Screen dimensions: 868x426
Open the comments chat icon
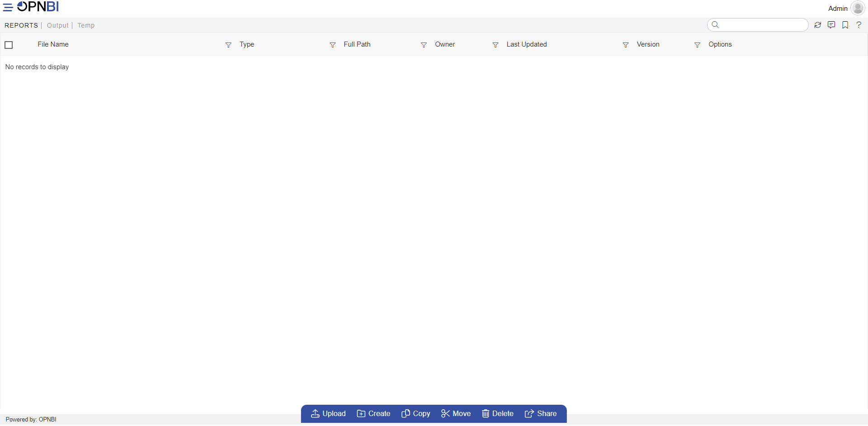(x=831, y=25)
